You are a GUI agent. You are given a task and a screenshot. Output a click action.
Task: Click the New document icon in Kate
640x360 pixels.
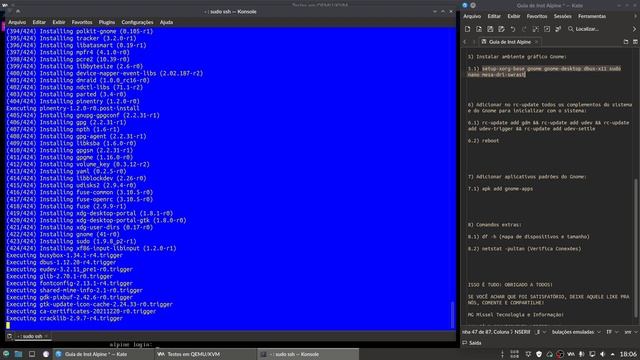[x=467, y=29]
